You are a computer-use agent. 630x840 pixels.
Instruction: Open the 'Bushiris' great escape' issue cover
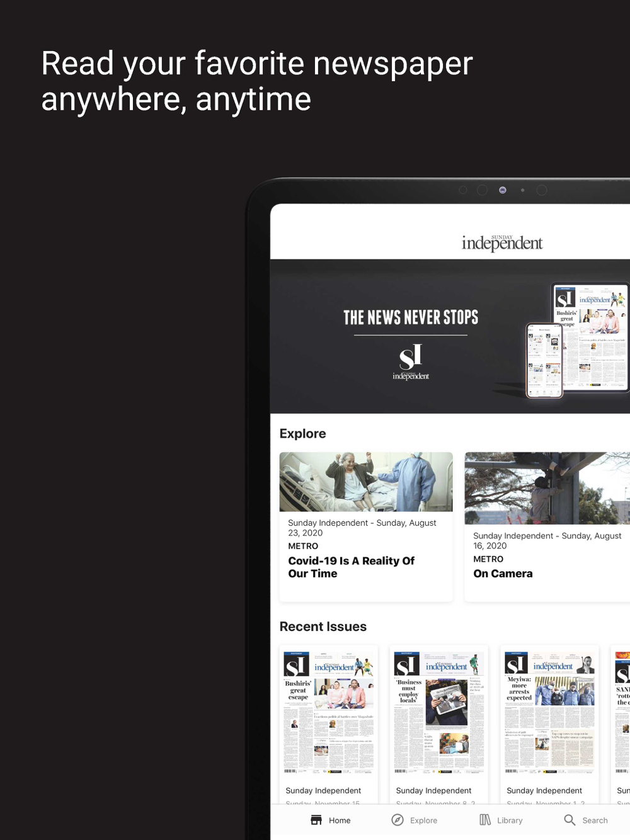[x=329, y=712]
